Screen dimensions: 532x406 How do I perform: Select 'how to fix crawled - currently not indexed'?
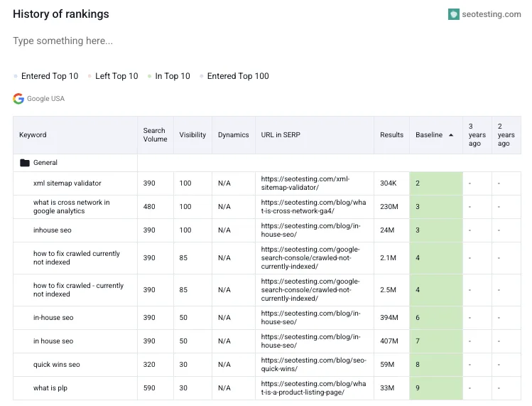78,290
